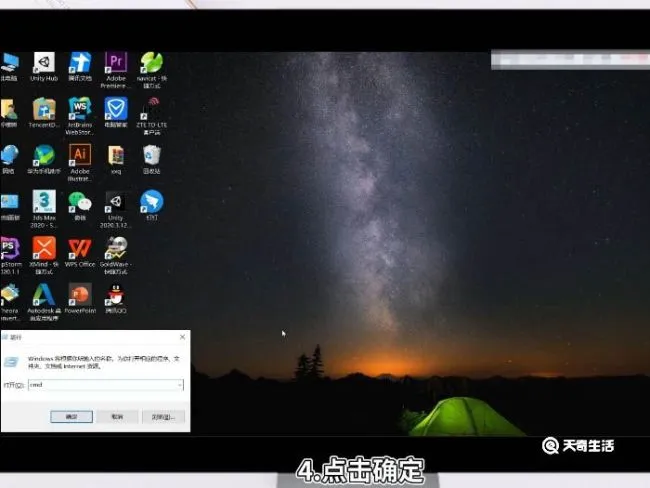Click the Run dialog input field containing cmd

[x=106, y=385]
